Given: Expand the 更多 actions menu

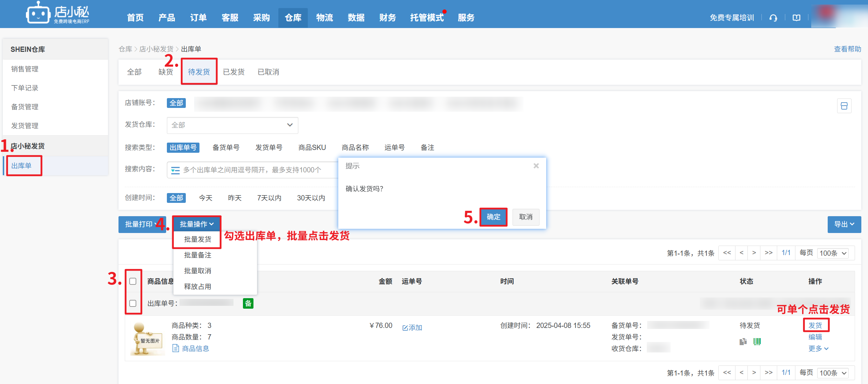Looking at the screenshot, I should (818, 349).
